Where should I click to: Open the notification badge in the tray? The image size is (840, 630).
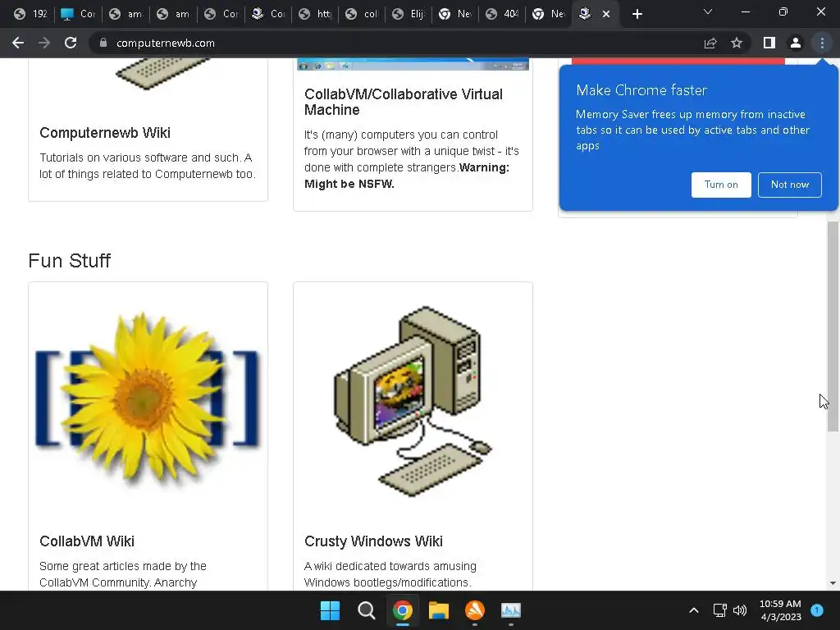[x=817, y=609]
